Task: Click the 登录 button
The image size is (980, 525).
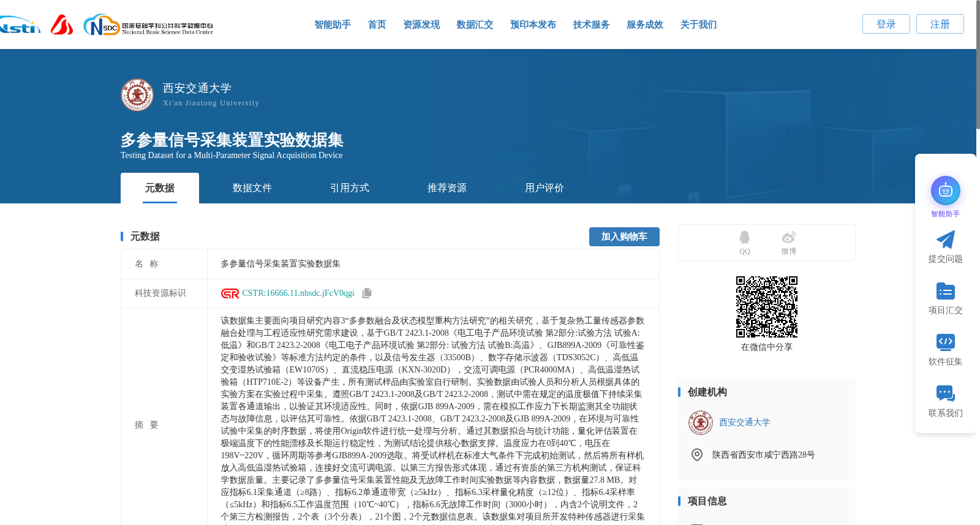Action: 886,24
